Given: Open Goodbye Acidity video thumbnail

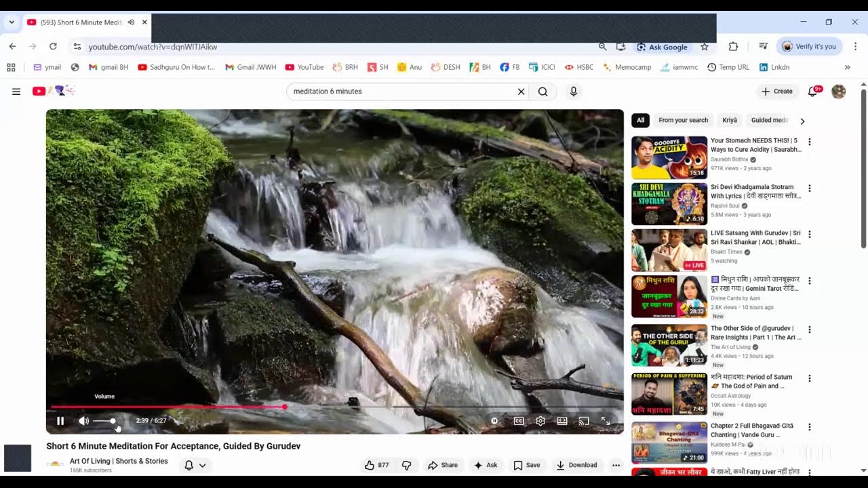Looking at the screenshot, I should coord(669,157).
